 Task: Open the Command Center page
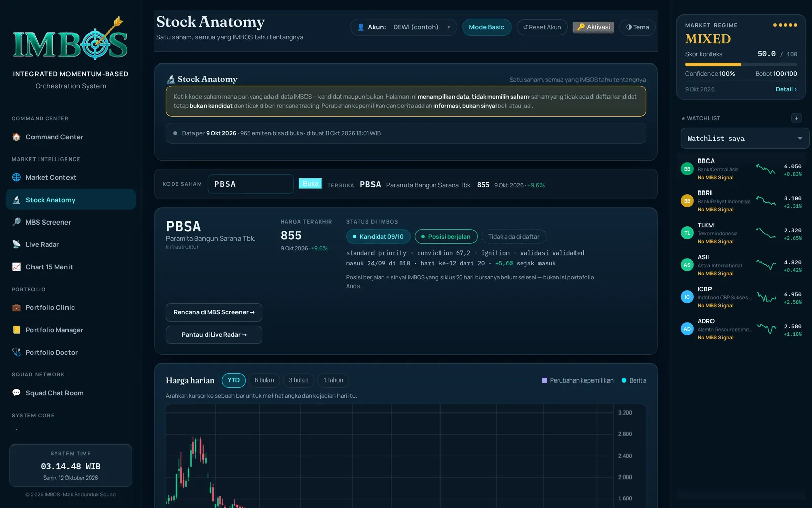tap(71, 137)
